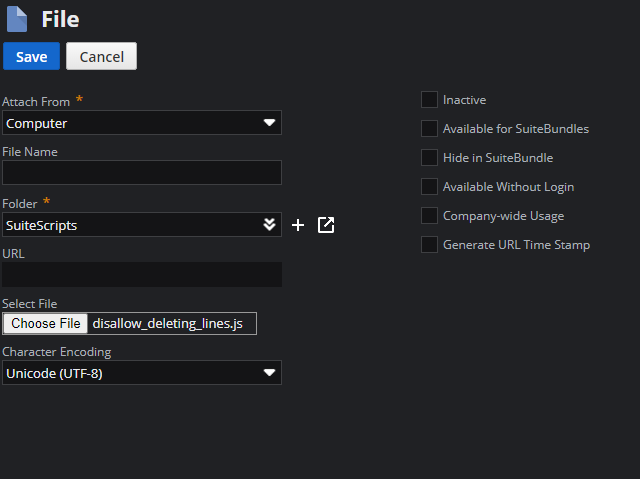
Task: Click the Cancel button
Action: tap(102, 56)
